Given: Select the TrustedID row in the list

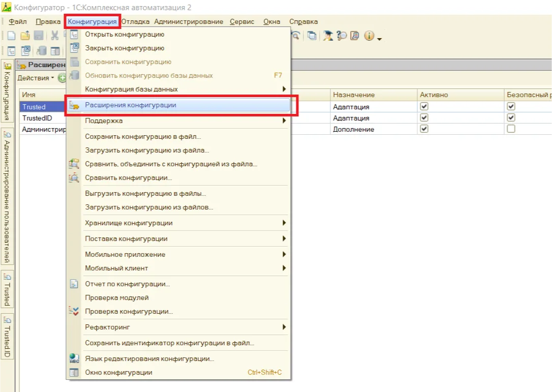Looking at the screenshot, I should tap(37, 118).
